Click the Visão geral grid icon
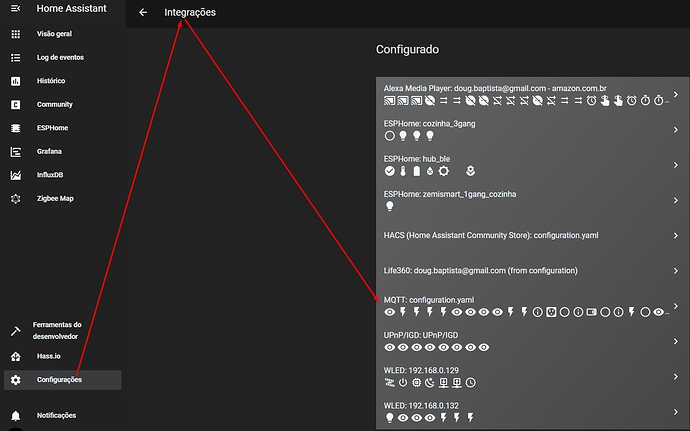Image resolution: width=690 pixels, height=431 pixels. pyautogui.click(x=15, y=34)
